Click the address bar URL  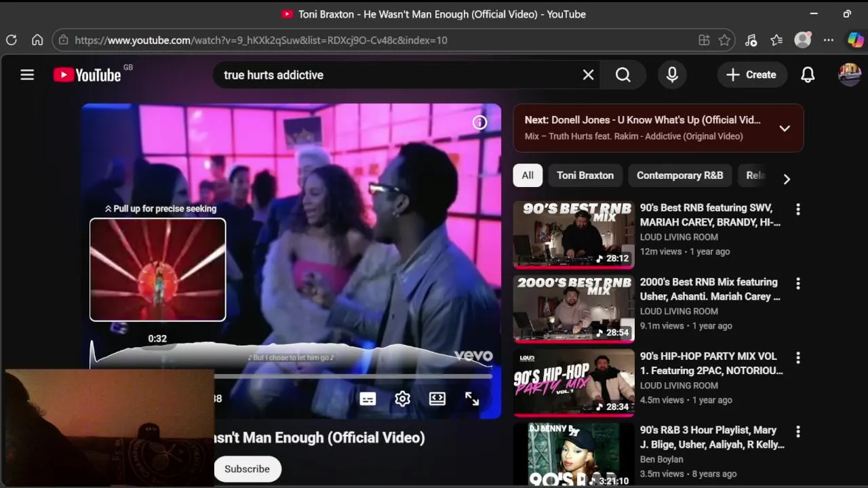tap(261, 40)
